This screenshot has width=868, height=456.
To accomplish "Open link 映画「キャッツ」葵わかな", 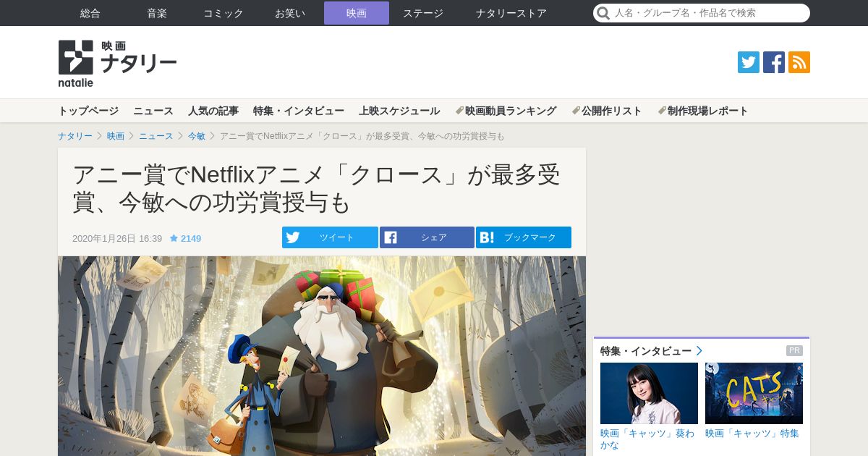I will click(x=647, y=439).
